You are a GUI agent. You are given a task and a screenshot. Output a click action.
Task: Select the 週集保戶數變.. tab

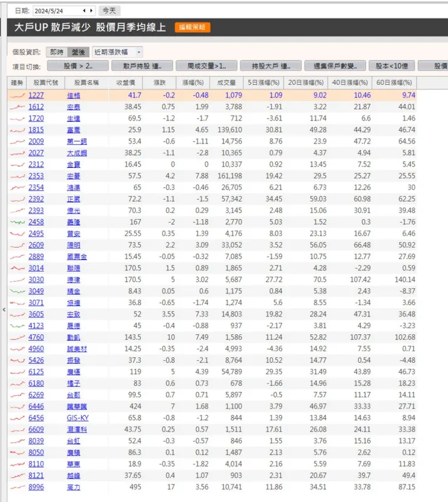click(x=335, y=66)
